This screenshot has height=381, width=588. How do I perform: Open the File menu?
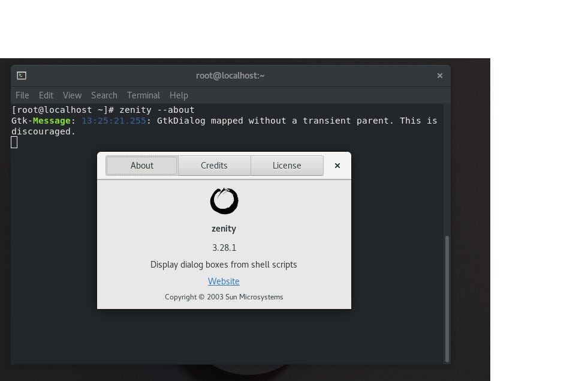(x=22, y=95)
